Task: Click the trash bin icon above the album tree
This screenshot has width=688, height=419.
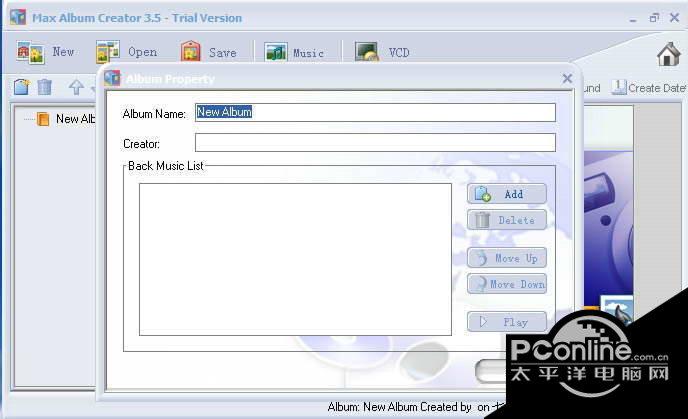Action: tap(44, 87)
